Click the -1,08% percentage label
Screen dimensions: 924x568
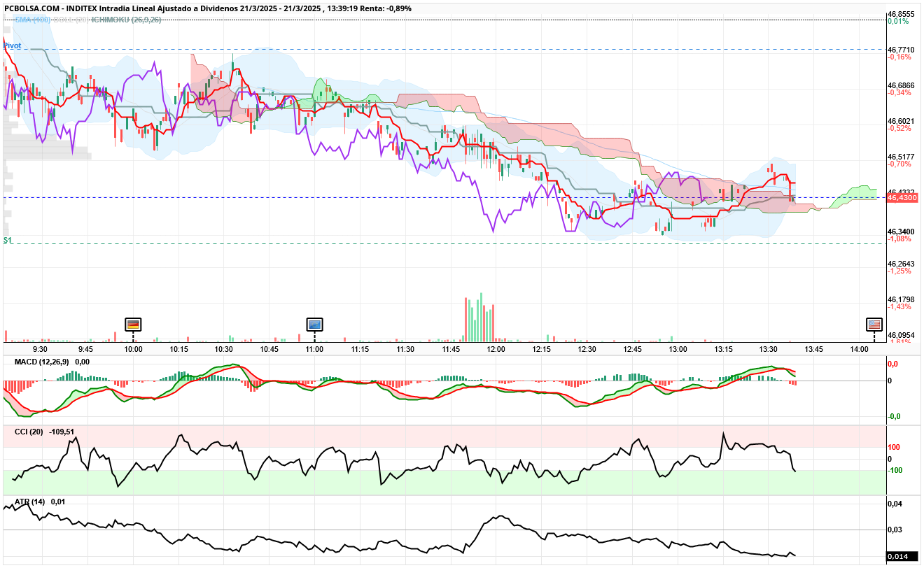(x=899, y=239)
